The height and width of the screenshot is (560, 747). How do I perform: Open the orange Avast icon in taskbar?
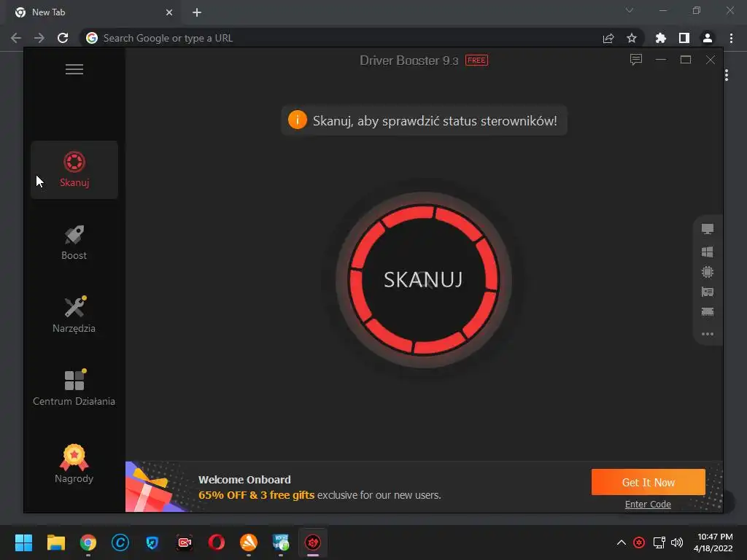click(249, 542)
